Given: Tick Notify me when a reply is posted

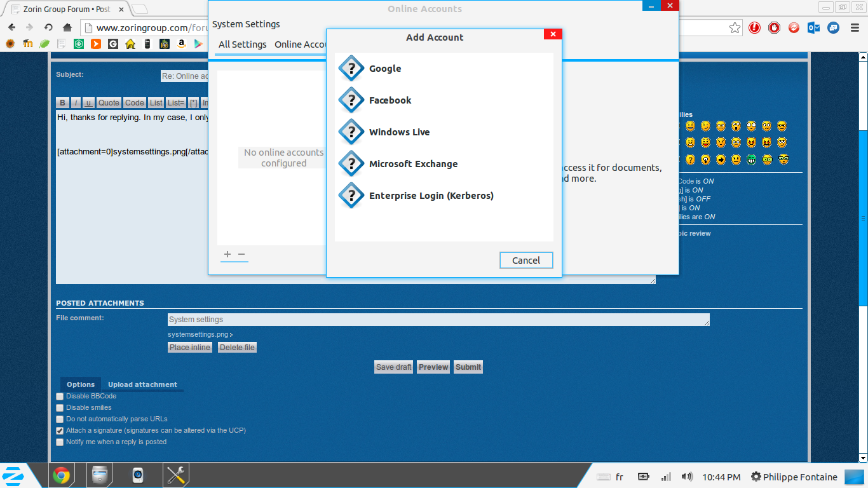Looking at the screenshot, I should (x=60, y=442).
